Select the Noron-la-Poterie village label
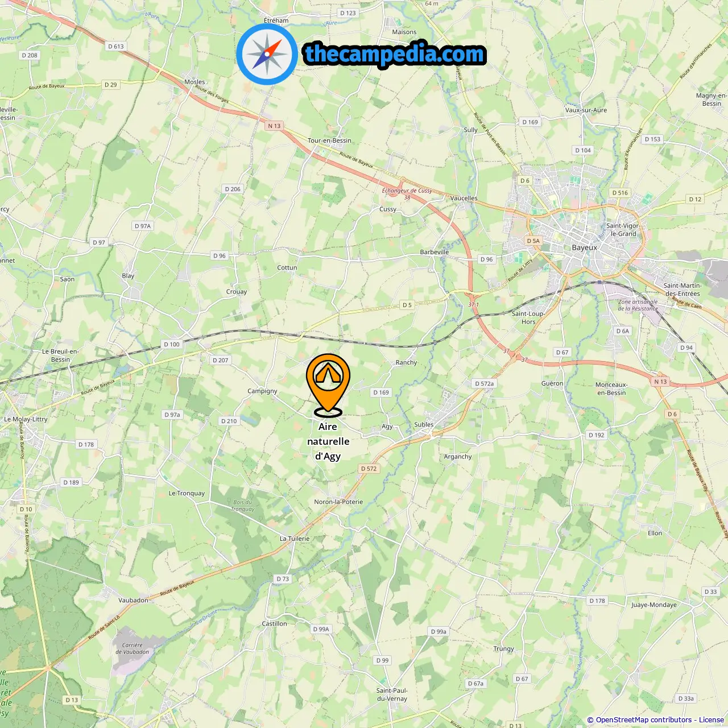The width and height of the screenshot is (728, 728). click(338, 502)
